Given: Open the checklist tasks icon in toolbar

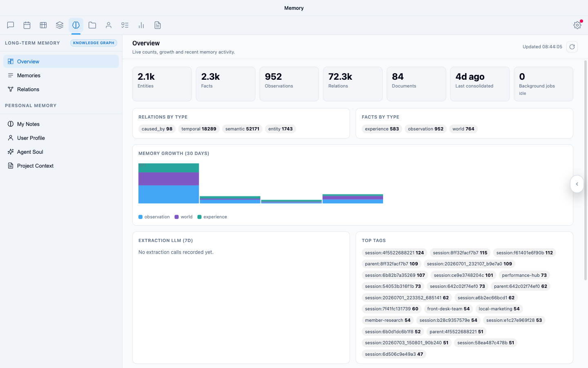Looking at the screenshot, I should point(125,25).
